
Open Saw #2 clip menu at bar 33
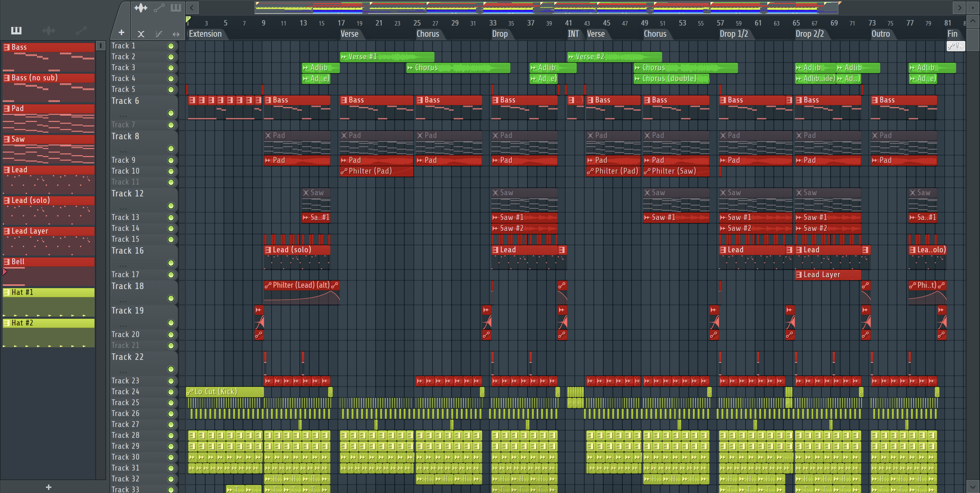[x=495, y=228]
